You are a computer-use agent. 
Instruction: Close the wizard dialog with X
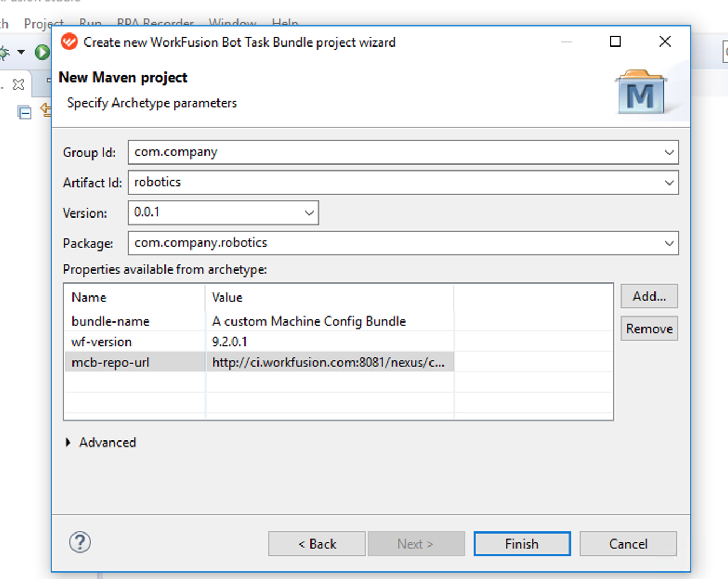click(x=665, y=42)
